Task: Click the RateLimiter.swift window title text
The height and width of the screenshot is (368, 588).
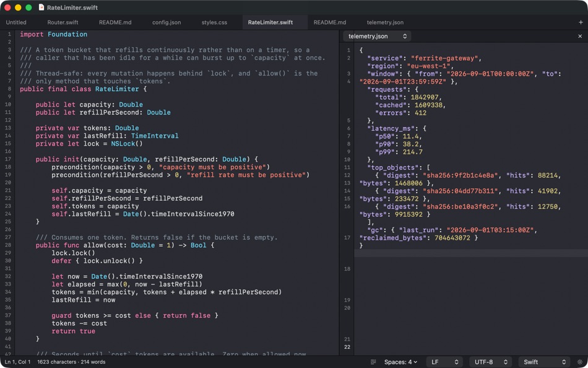Action: pos(72,7)
